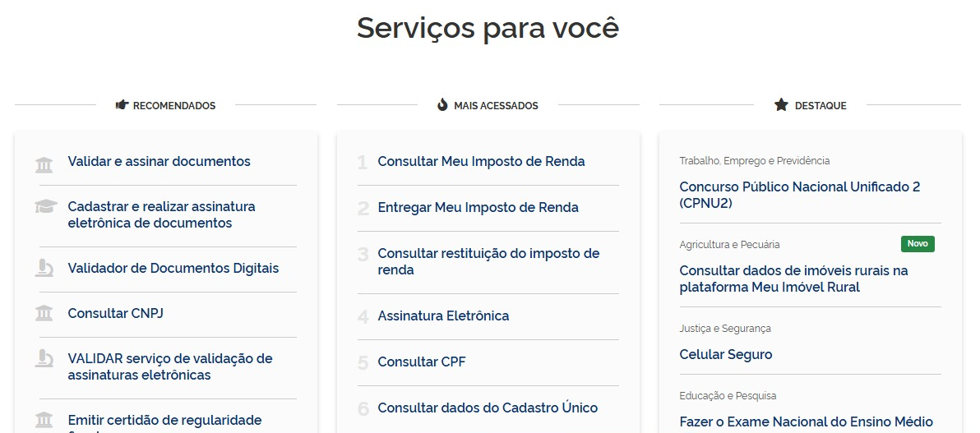Click the bank icon beside Emitir certidão de regularidade

click(44, 420)
